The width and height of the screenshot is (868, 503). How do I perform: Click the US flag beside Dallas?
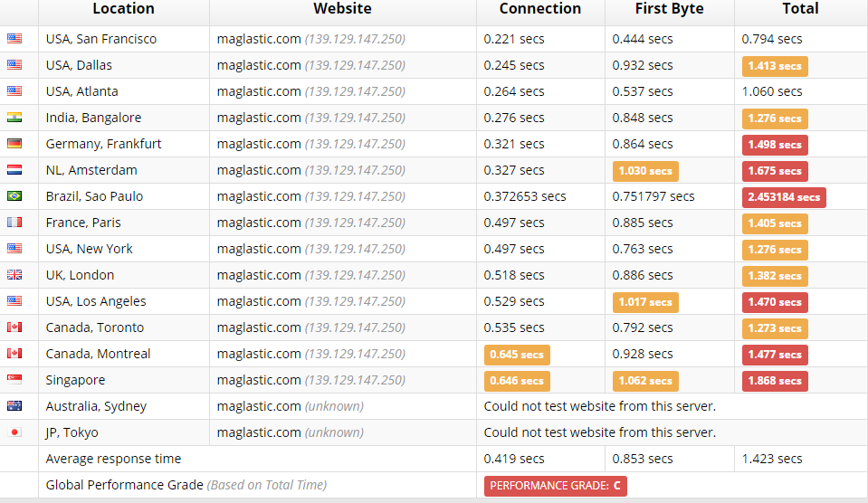pos(14,65)
